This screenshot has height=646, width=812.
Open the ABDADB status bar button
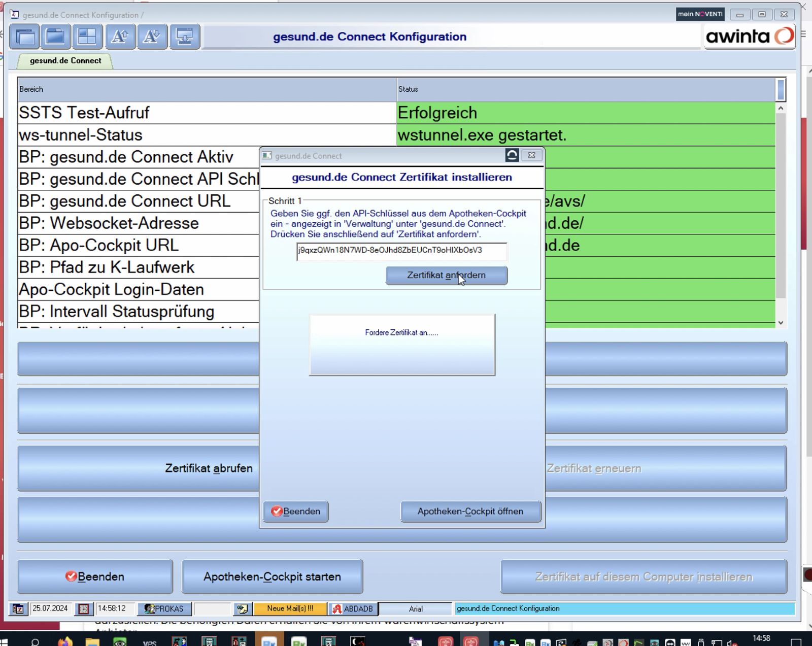[353, 608]
